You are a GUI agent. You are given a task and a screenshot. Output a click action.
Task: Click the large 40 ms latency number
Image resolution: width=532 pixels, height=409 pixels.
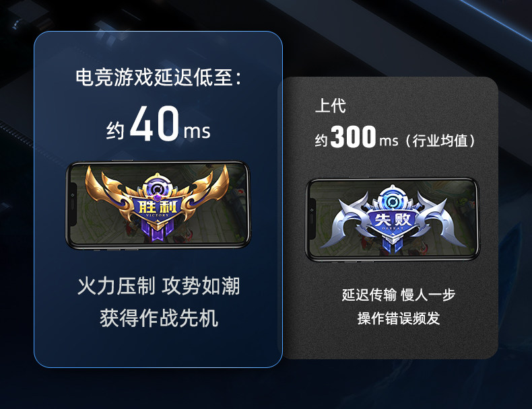[x=154, y=123]
